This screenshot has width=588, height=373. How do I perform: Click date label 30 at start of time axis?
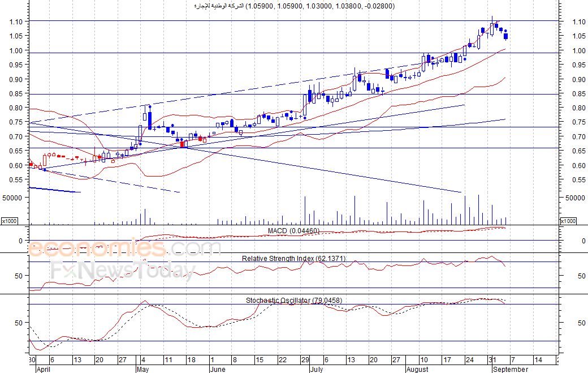point(32,360)
